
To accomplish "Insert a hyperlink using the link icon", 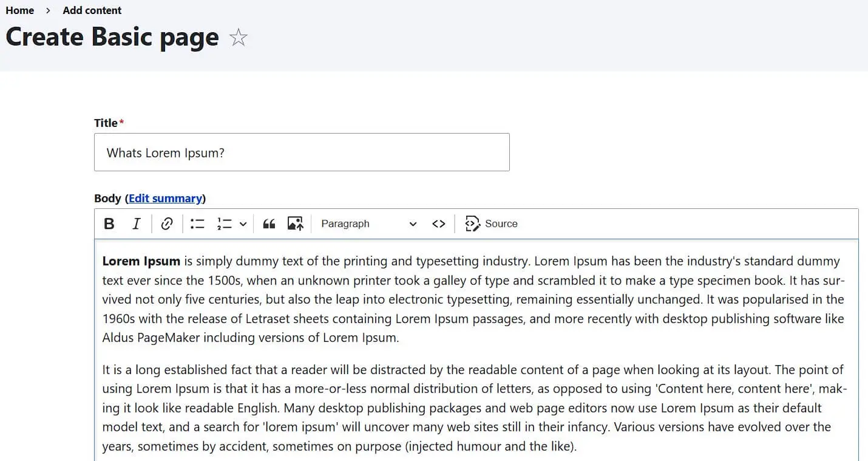I will [x=166, y=224].
